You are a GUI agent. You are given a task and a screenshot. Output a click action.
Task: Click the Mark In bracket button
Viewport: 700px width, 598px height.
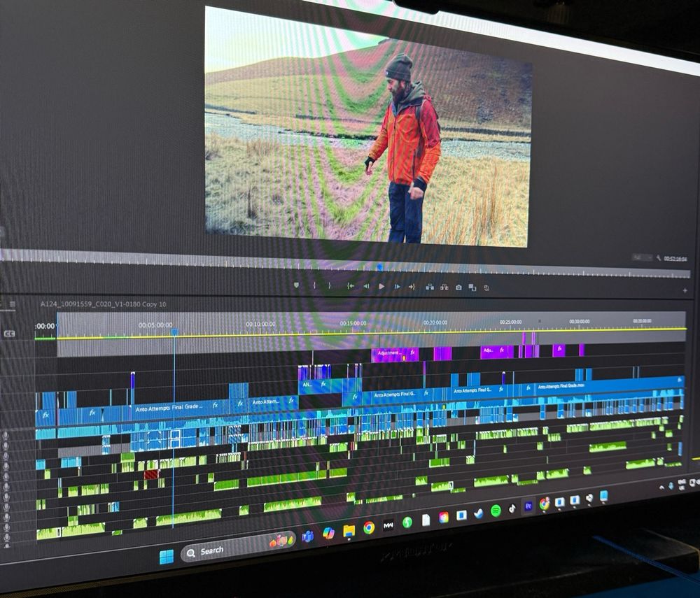pos(314,285)
